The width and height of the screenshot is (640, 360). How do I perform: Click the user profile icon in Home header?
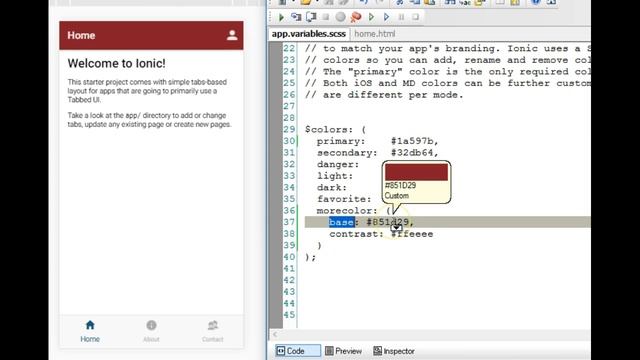[232, 35]
